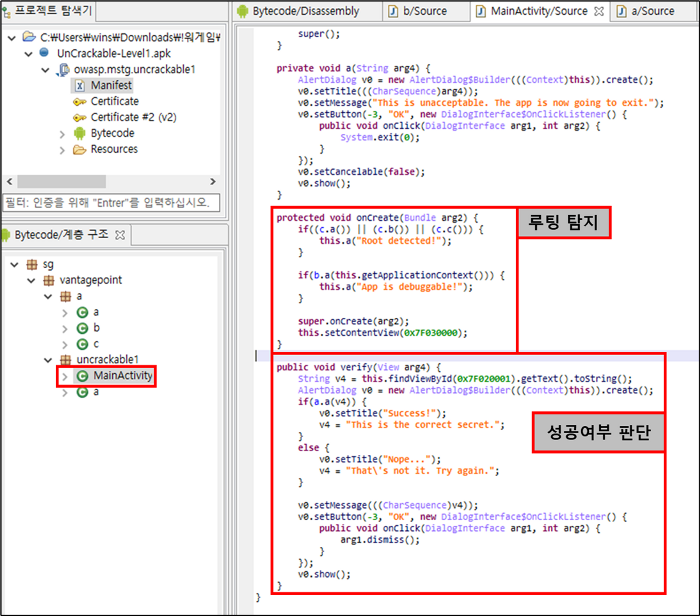This screenshot has height=616, width=700.
Task: Click the Bytecode Android robot icon
Action: coord(79,133)
